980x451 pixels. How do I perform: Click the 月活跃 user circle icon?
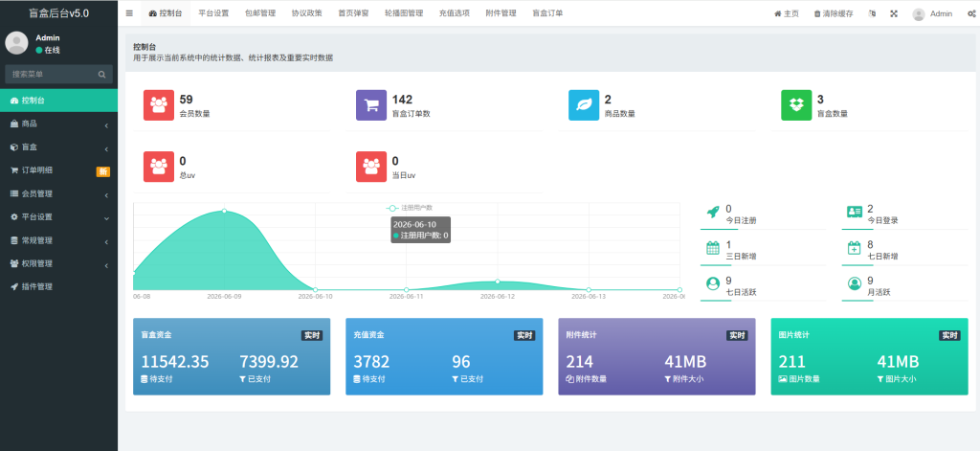click(855, 283)
